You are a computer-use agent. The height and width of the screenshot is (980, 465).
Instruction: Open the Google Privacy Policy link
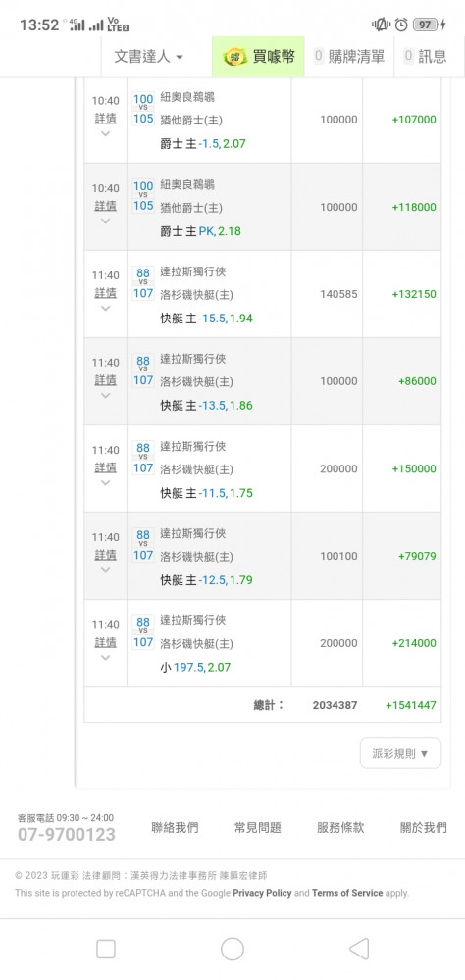[x=262, y=893]
